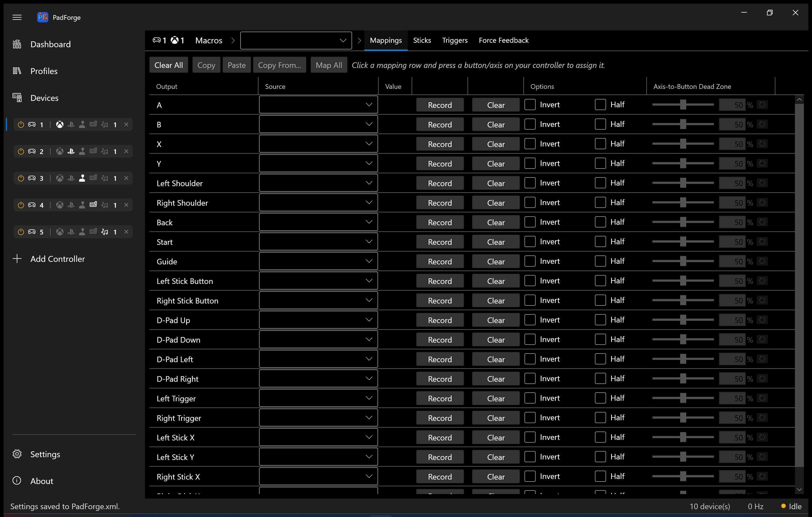The width and height of the screenshot is (812, 517).
Task: Switch controller 2 to PlayStation mode
Action: coord(71,151)
